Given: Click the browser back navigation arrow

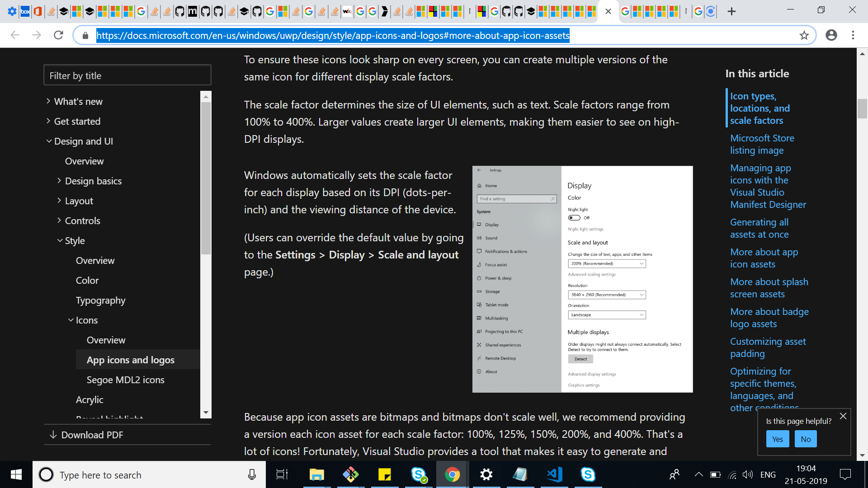Looking at the screenshot, I should pos(15,35).
